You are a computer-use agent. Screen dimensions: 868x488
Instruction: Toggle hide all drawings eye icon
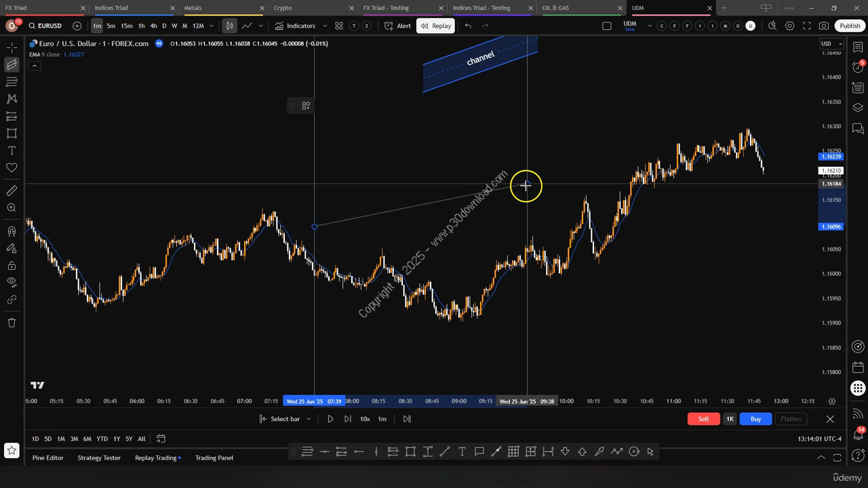12,282
